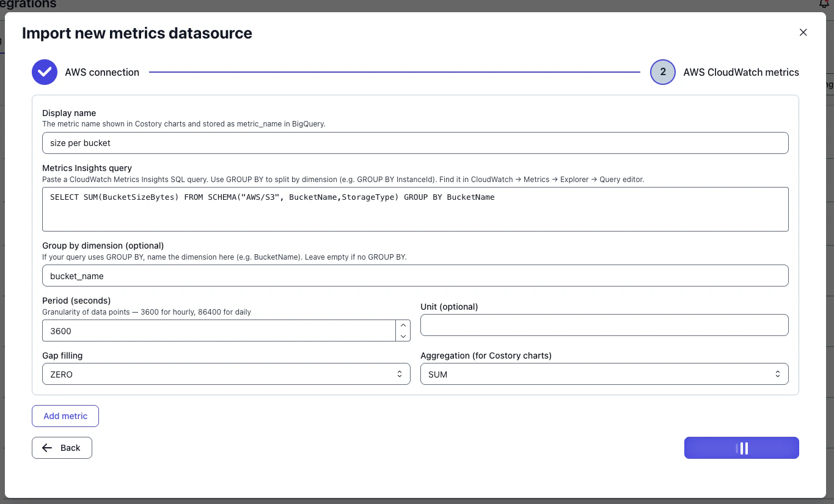Click the completed AWS connection checkmark step
The height and width of the screenshot is (504, 834).
pyautogui.click(x=45, y=72)
